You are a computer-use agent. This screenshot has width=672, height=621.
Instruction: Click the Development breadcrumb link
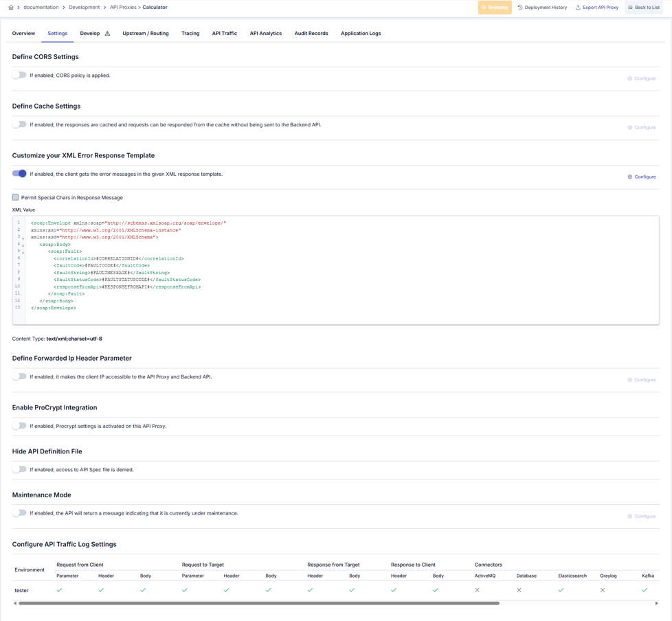click(84, 8)
